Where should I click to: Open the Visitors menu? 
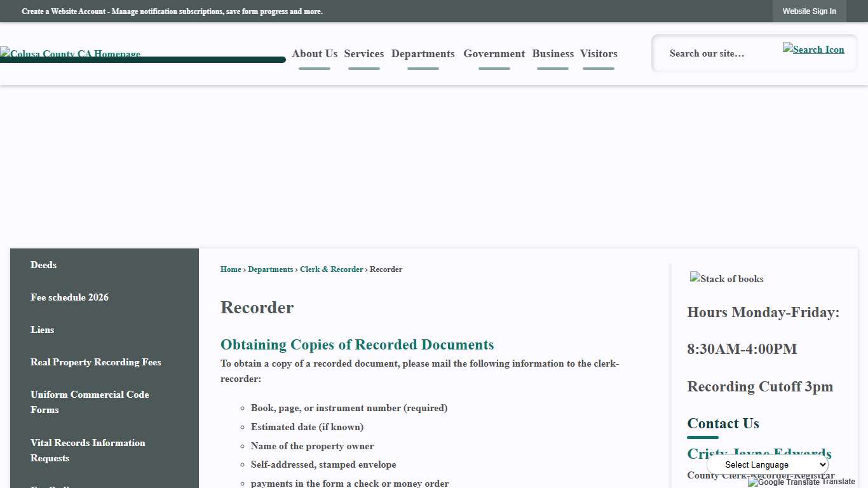(598, 54)
